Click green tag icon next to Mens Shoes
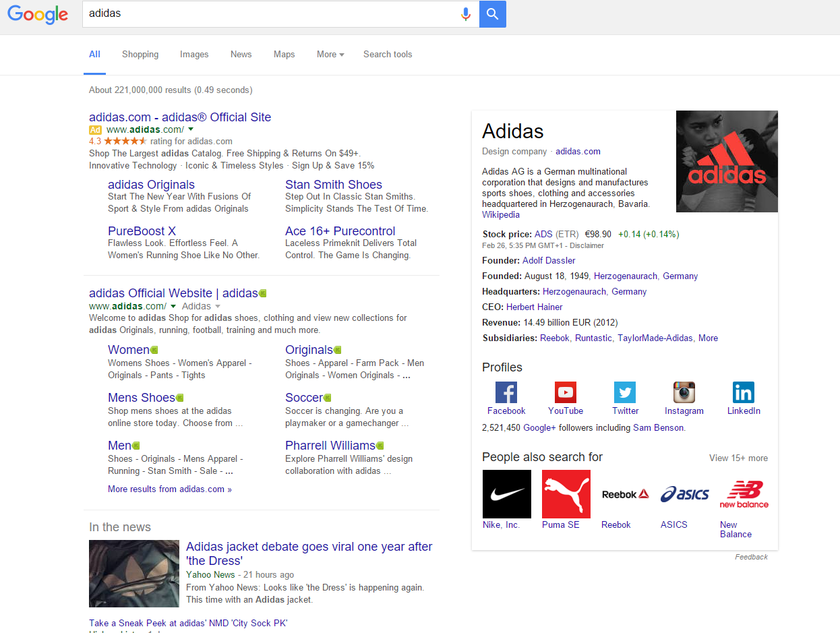This screenshot has height=633, width=840. click(x=179, y=398)
